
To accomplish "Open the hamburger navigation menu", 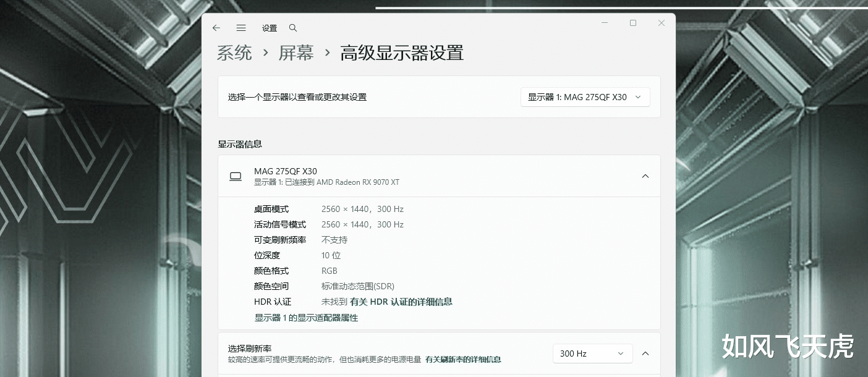I will [x=241, y=28].
